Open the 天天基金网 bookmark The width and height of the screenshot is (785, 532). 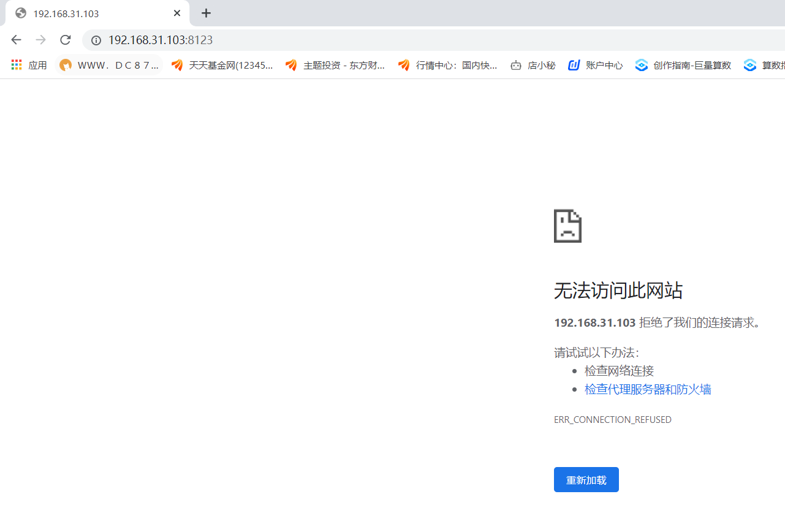222,65
